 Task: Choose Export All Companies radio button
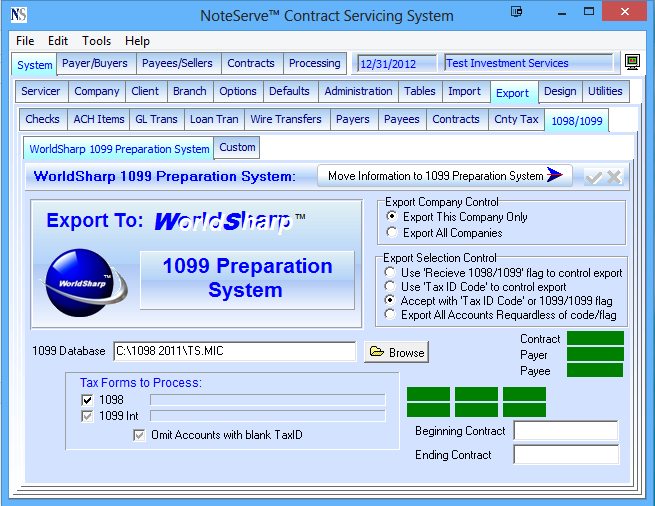(x=392, y=233)
